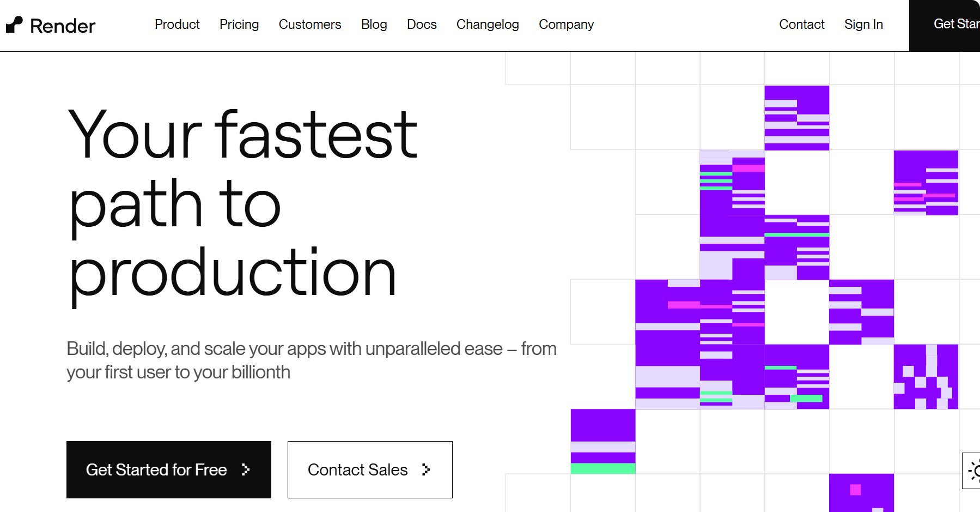Image resolution: width=980 pixels, height=512 pixels.
Task: Open the Docs page
Action: [x=422, y=25]
